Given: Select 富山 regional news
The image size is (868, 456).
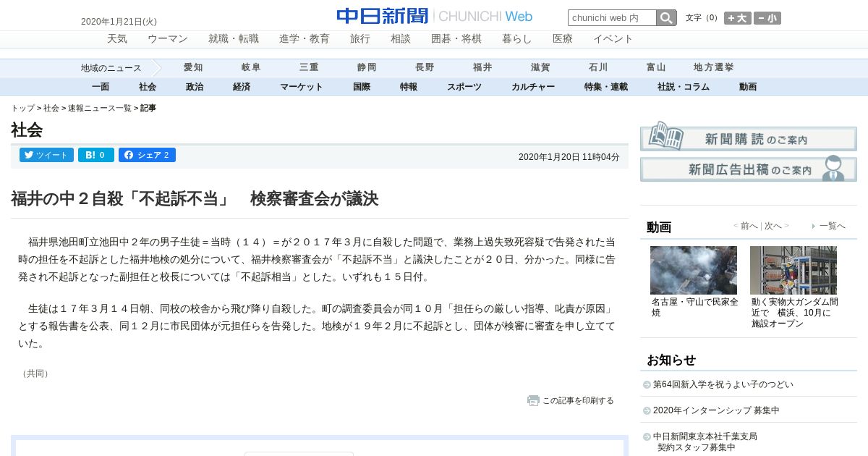Looking at the screenshot, I should pos(656,67).
